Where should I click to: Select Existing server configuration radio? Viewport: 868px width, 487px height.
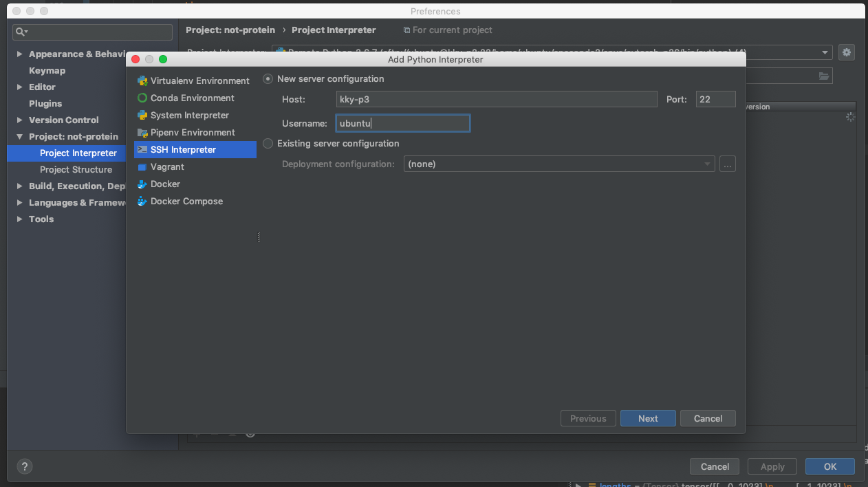point(268,143)
